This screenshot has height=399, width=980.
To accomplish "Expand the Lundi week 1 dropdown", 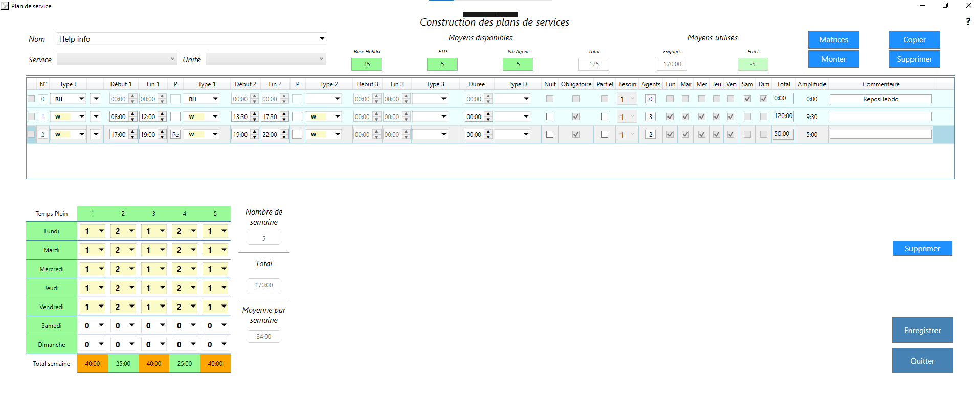I will (x=101, y=231).
